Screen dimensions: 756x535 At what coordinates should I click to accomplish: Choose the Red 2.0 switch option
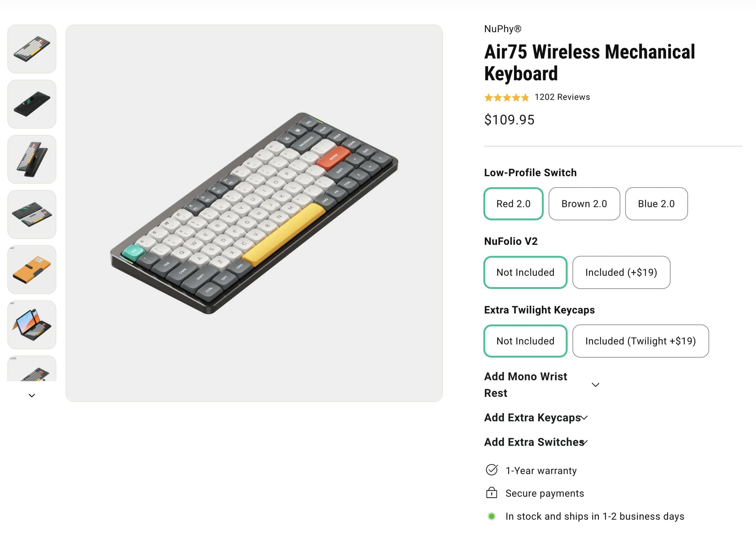pyautogui.click(x=513, y=204)
